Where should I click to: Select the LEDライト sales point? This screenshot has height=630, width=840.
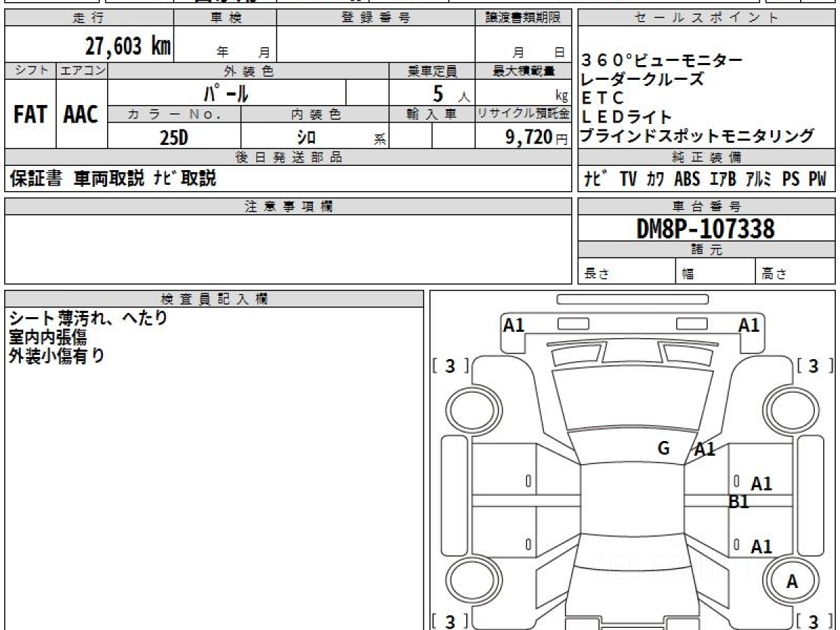pyautogui.click(x=626, y=117)
